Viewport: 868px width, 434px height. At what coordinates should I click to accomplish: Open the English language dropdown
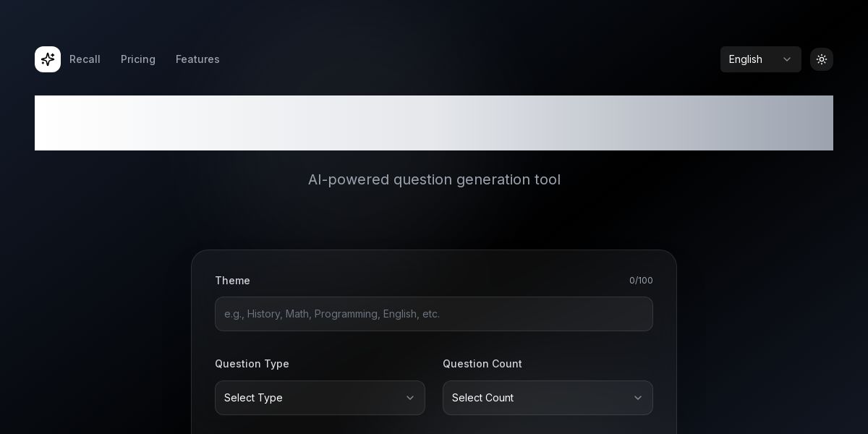(x=760, y=59)
